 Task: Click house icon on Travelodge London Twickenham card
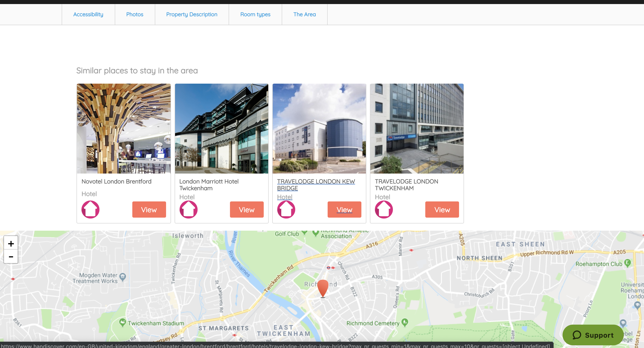(x=384, y=209)
